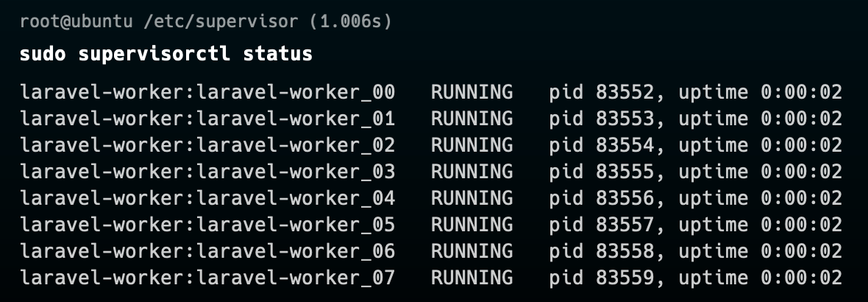
Task: Click the process name laravel-worker_05
Action: (x=296, y=225)
